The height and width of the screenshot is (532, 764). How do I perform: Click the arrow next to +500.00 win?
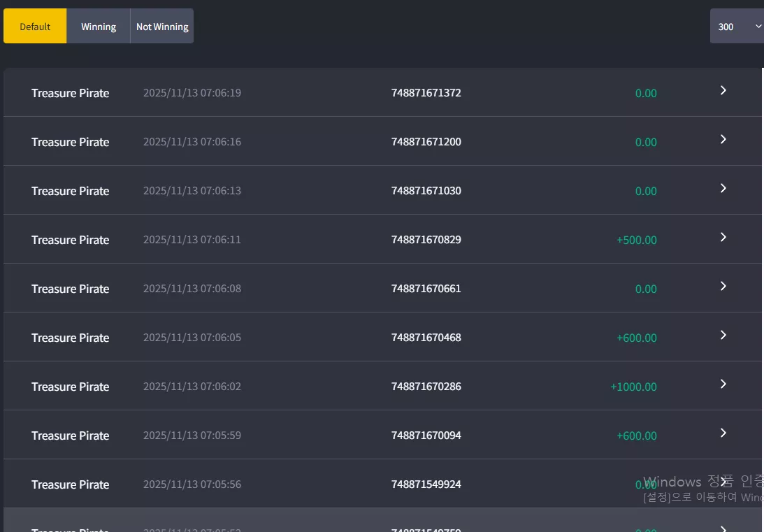click(723, 237)
